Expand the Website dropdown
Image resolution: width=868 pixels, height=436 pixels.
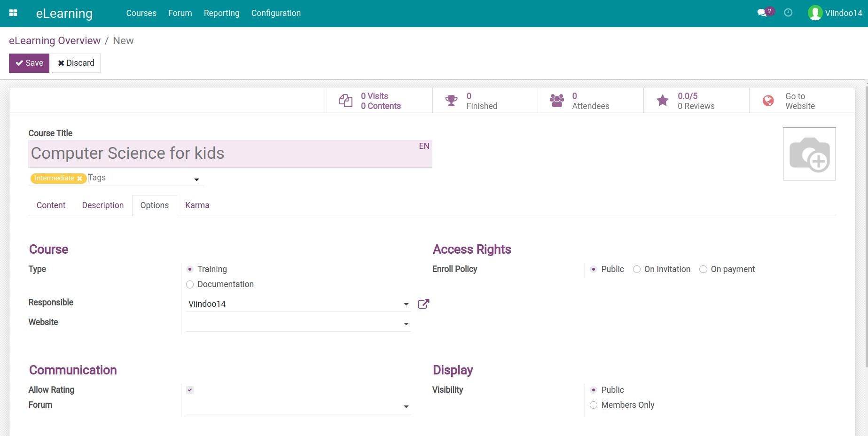[406, 324]
